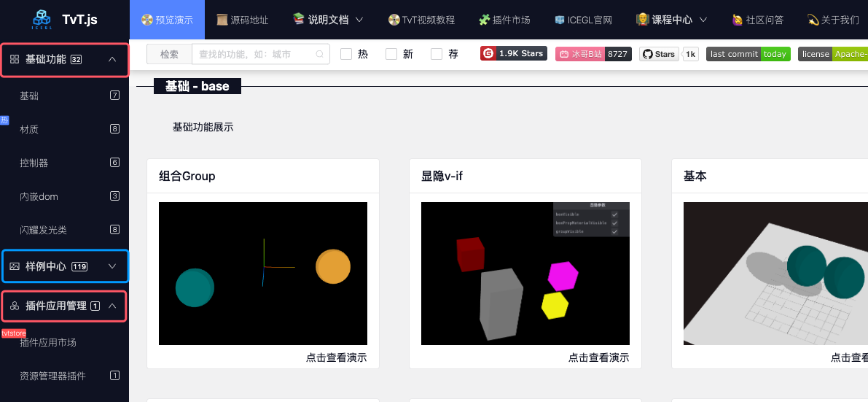Click 点击查看演示 under 组合Group
868x402 pixels.
(336, 357)
